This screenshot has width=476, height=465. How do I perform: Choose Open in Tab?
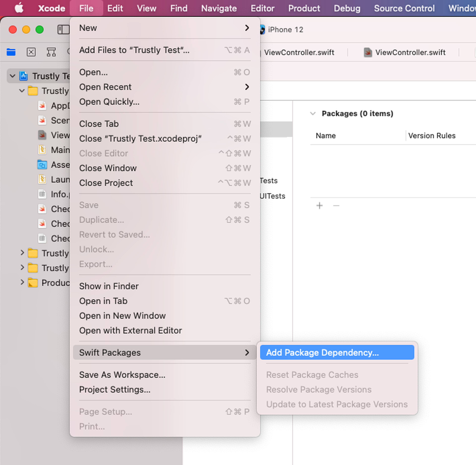point(165,301)
